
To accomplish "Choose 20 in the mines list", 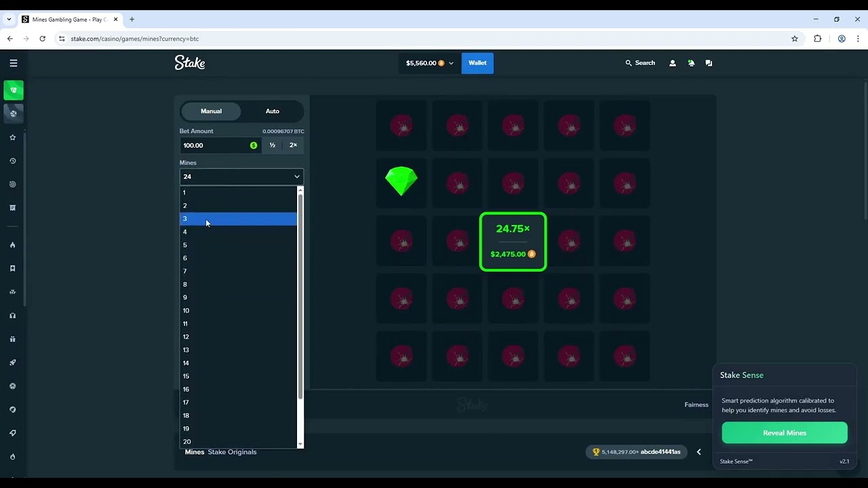I will click(239, 442).
